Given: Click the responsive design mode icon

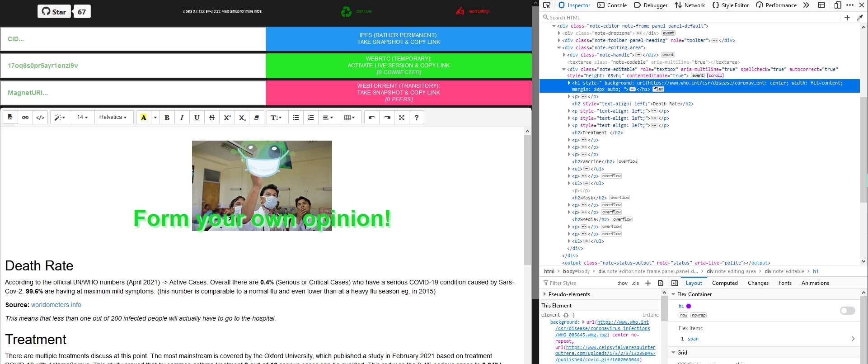Looking at the screenshot, I should point(837,5).
